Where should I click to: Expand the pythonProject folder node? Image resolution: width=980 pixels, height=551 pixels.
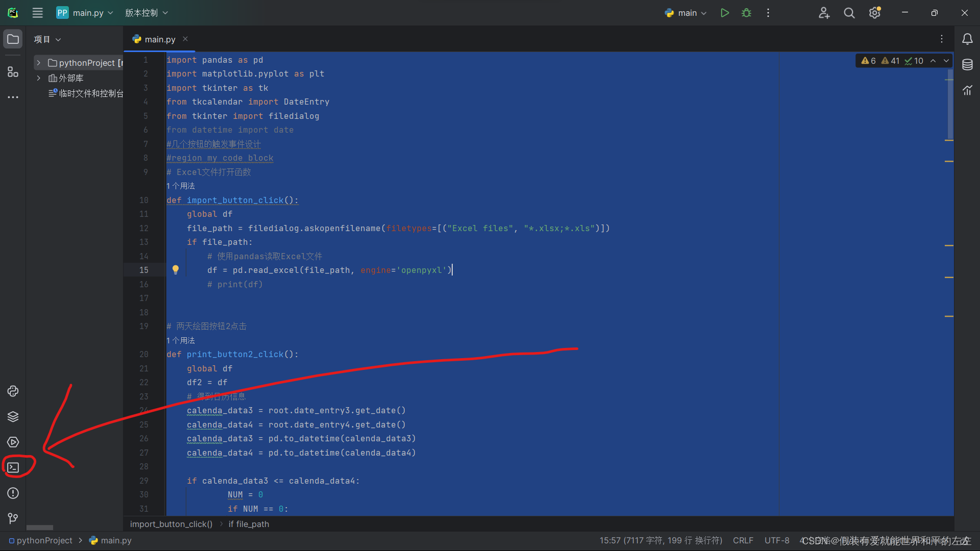click(x=38, y=63)
